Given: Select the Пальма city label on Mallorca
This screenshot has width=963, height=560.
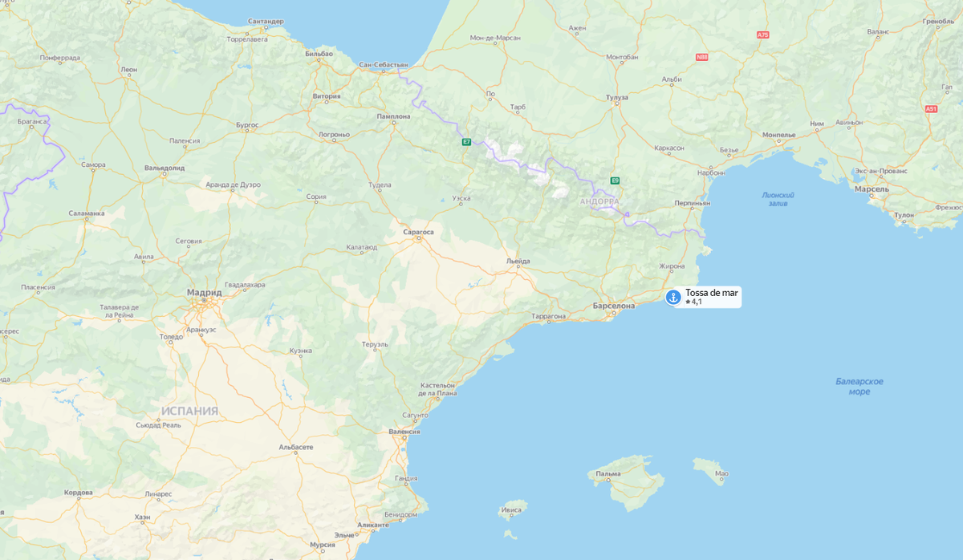Looking at the screenshot, I should [x=607, y=474].
